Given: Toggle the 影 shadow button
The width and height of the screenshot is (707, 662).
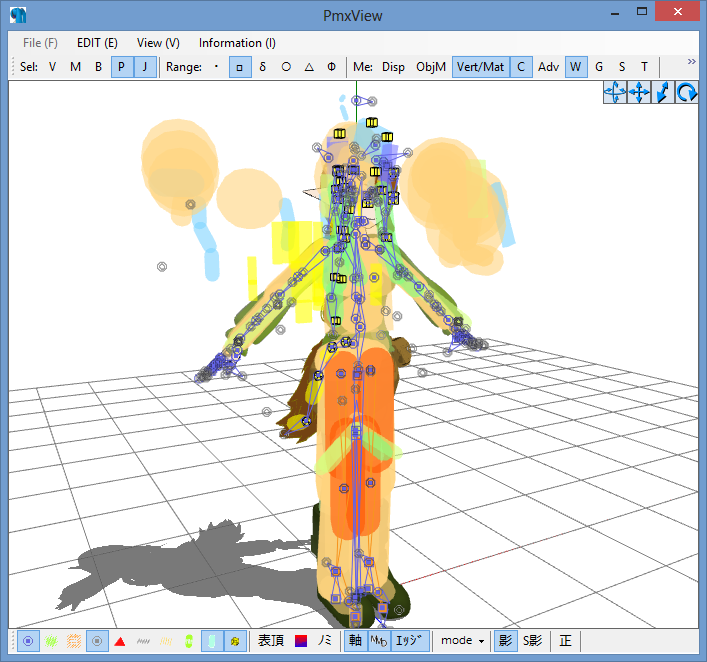Looking at the screenshot, I should (505, 641).
